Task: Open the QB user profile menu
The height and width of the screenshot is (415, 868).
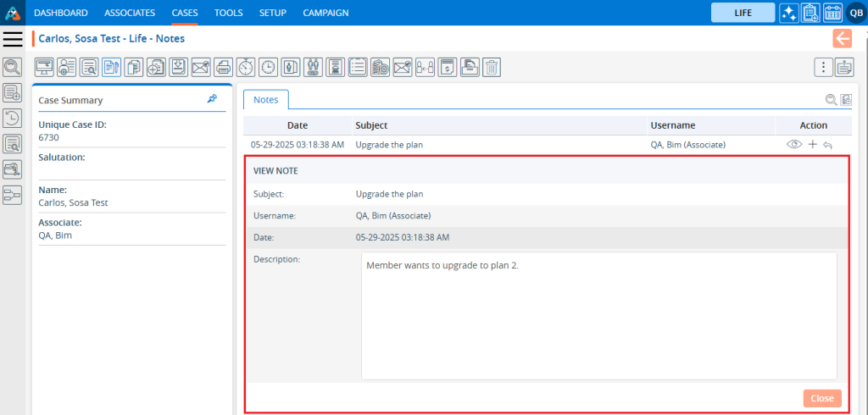Action: [x=855, y=13]
